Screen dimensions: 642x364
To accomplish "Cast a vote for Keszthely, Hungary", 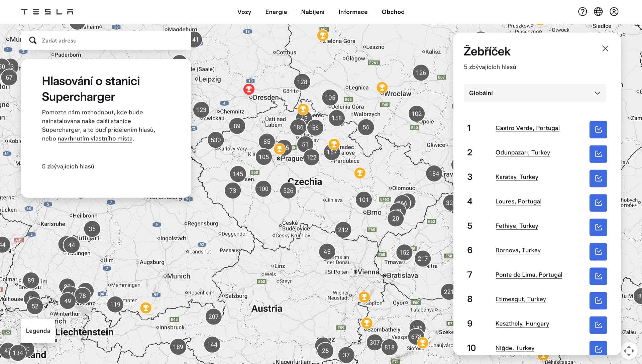I will [x=598, y=325].
